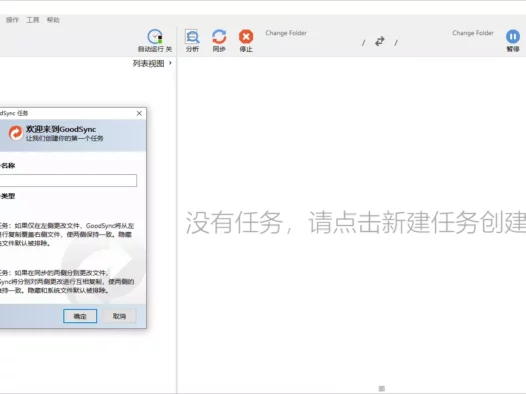The height and width of the screenshot is (394, 526).
Task: Toggle the Auto-run clock icon
Action: tap(155, 37)
